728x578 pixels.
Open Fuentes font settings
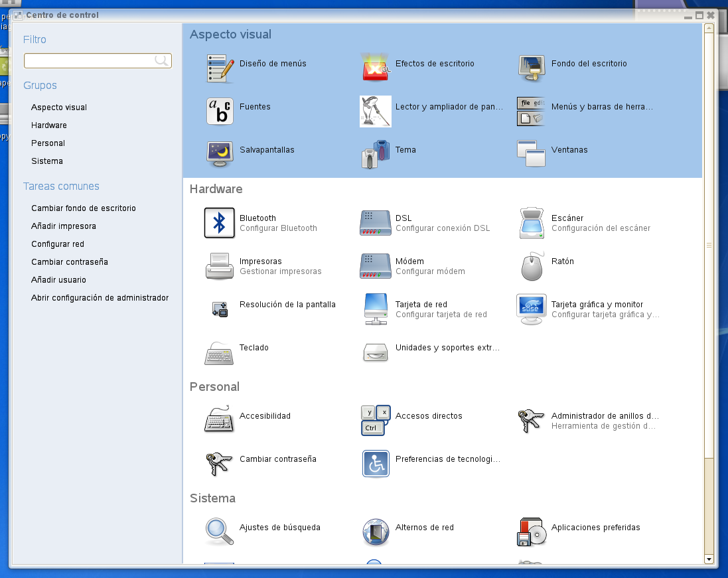pos(219,110)
